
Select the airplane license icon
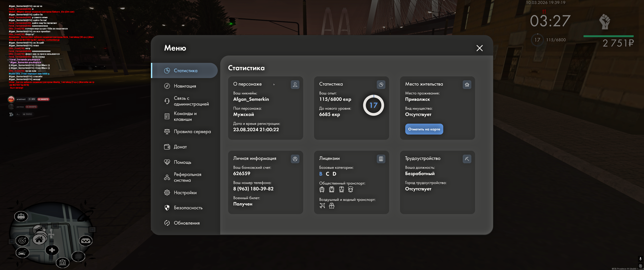pyautogui.click(x=322, y=206)
